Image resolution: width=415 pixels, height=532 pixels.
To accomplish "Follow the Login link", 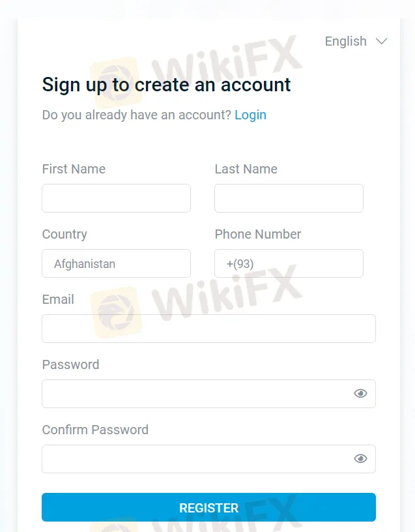I will (x=250, y=115).
